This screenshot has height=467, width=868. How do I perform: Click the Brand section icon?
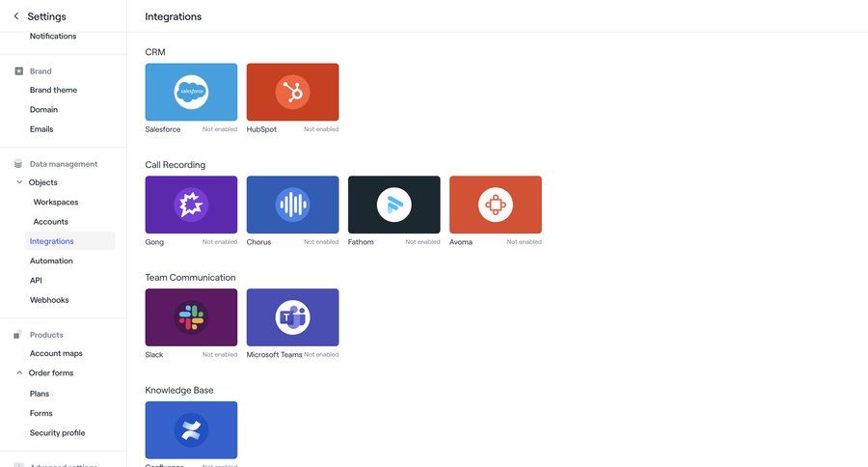coord(19,70)
